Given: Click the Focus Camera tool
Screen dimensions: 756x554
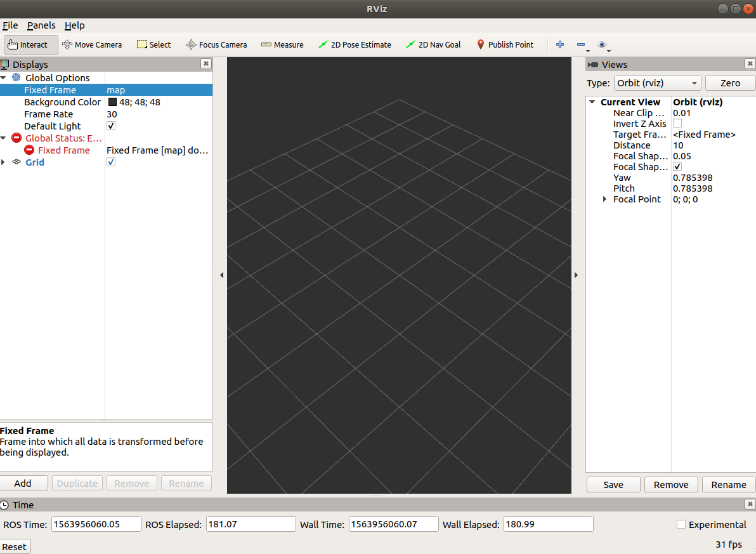Looking at the screenshot, I should [x=216, y=44].
